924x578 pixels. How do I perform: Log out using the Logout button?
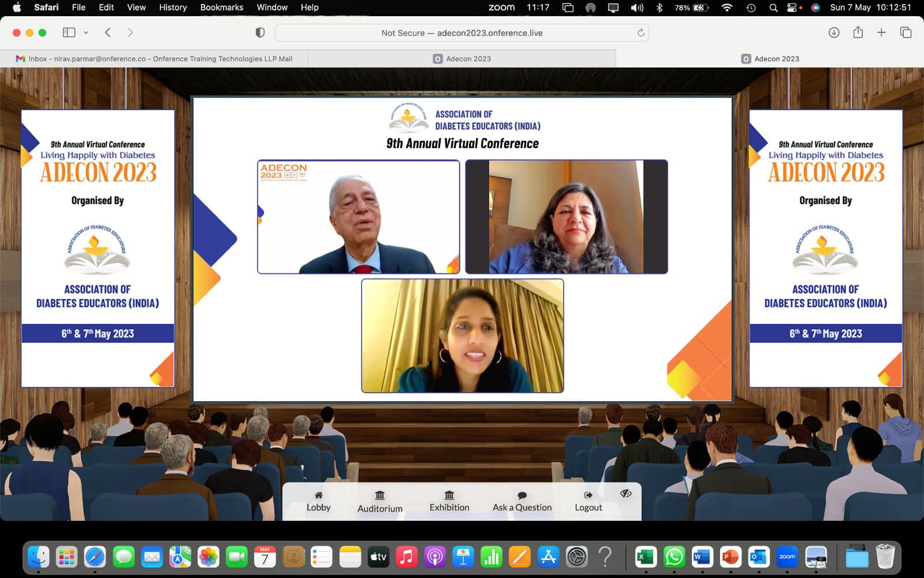click(x=588, y=501)
